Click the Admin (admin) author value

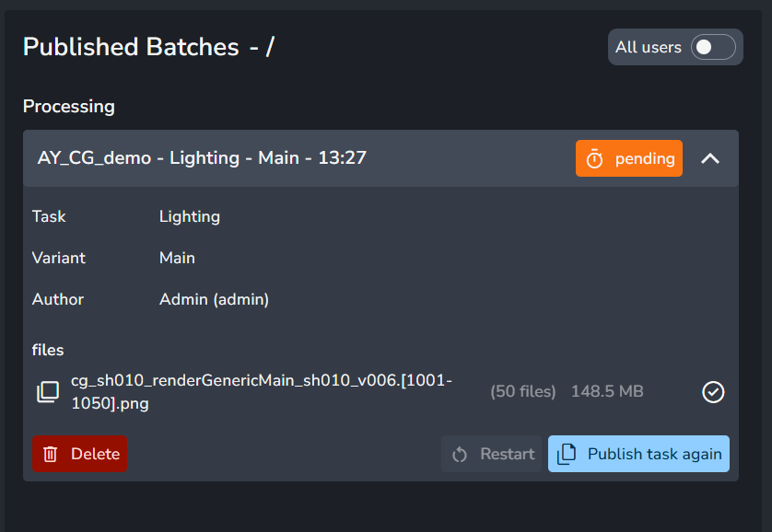214,299
